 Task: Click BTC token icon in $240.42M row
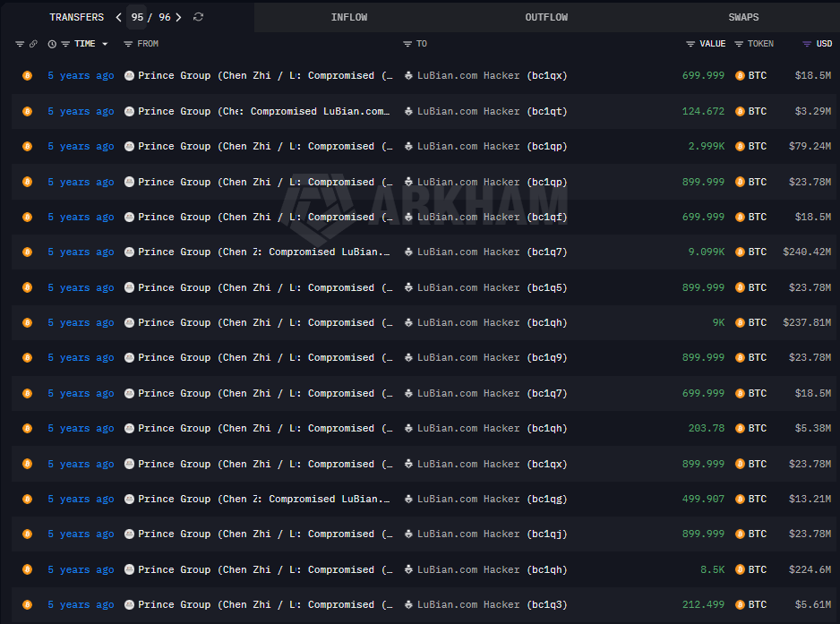[x=740, y=252]
